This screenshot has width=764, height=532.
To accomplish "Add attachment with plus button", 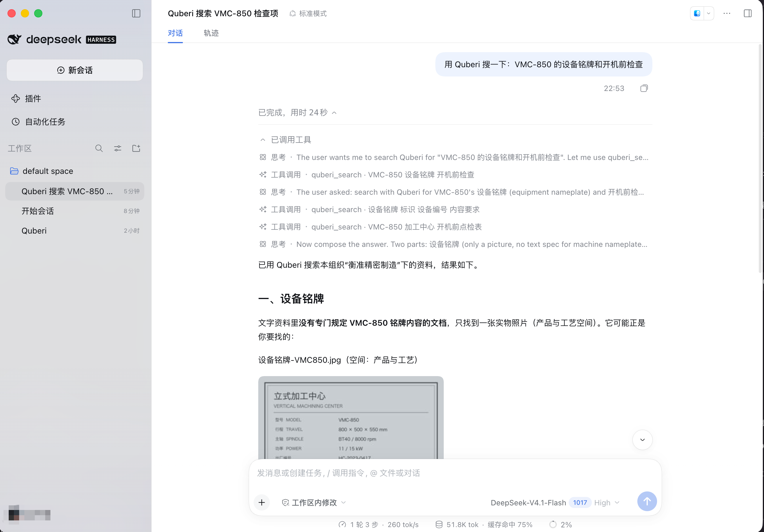I will coord(262,502).
